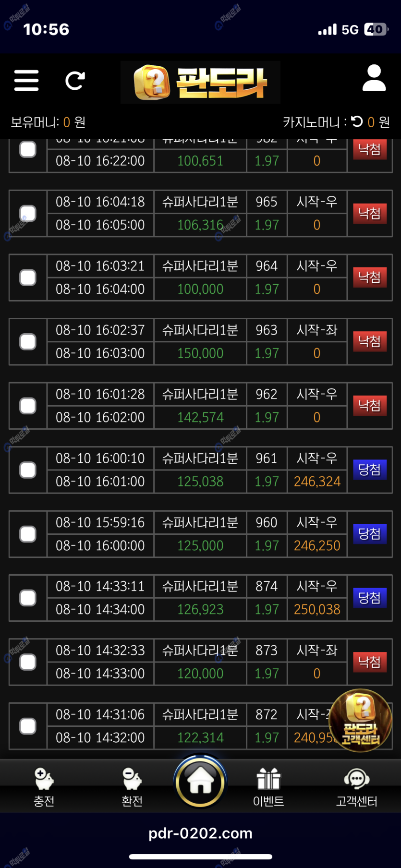Viewport: 401px width, 868px height.
Task: Refresh the 카지노머니 balance icon
Action: 357,122
